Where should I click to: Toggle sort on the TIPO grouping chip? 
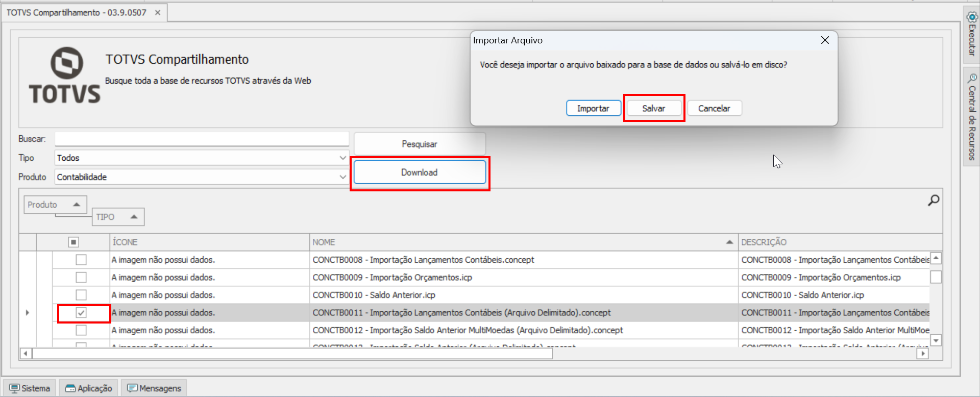[x=118, y=217]
